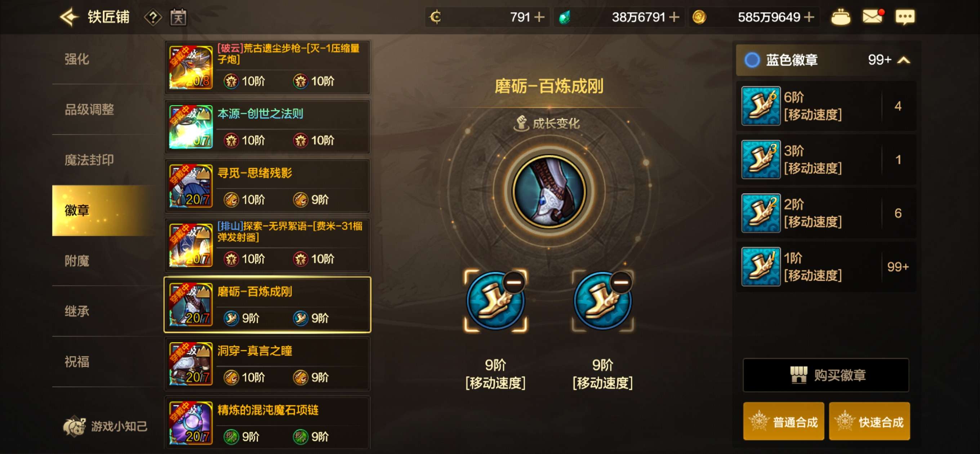Image resolution: width=980 pixels, height=454 pixels.
Task: Select the 6阶 移动速度 emblem icon
Action: pyautogui.click(x=761, y=106)
